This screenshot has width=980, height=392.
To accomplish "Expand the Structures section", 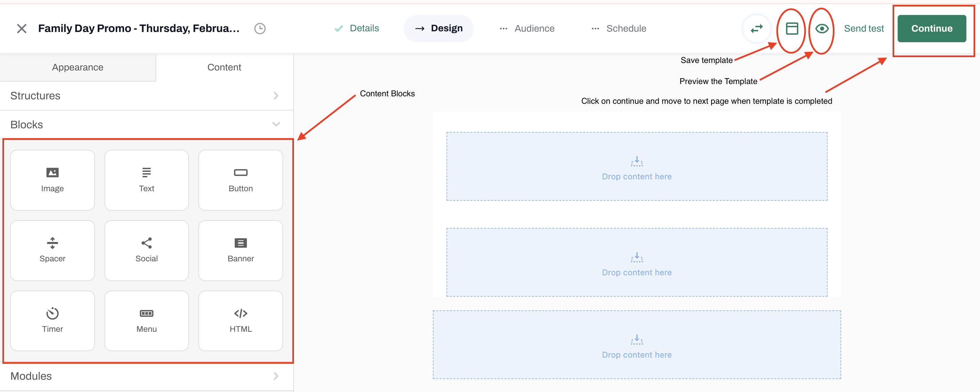I will [146, 96].
